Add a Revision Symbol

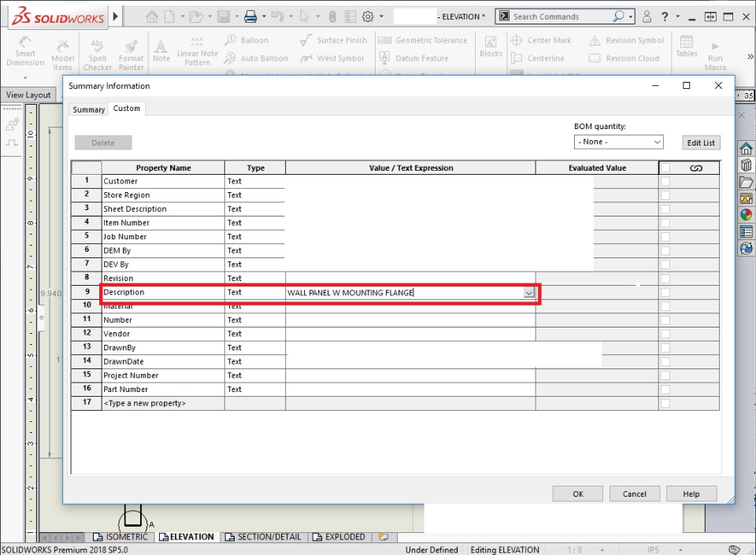[x=626, y=40]
